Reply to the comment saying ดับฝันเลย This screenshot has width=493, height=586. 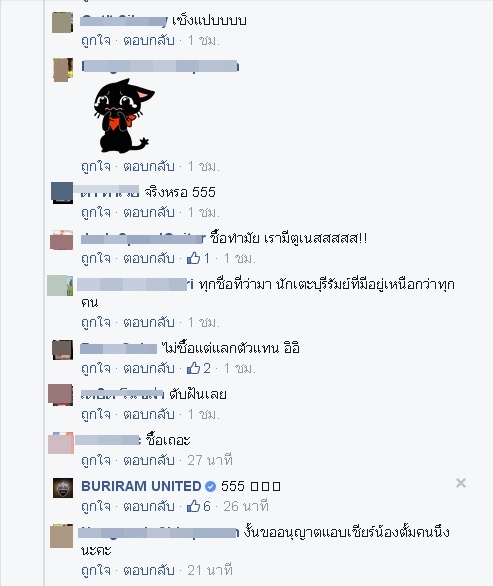149,414
